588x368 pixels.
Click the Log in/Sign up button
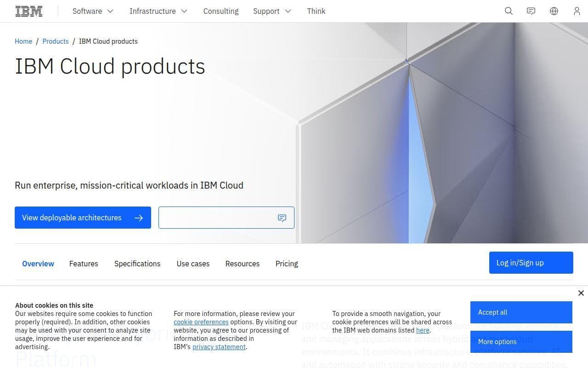[531, 263]
